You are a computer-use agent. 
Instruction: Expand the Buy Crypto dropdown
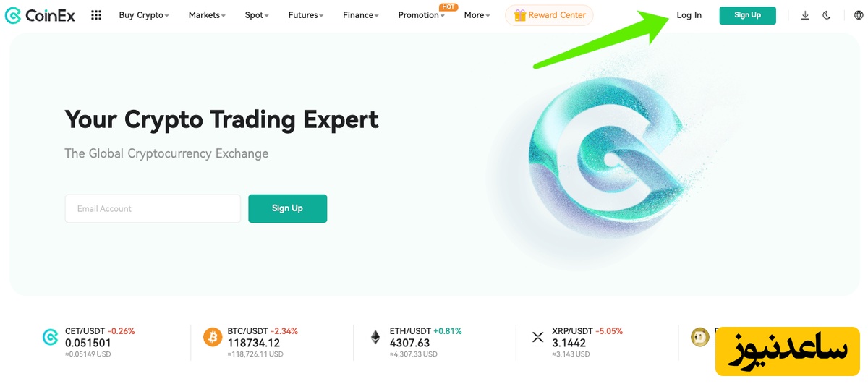[x=143, y=15]
